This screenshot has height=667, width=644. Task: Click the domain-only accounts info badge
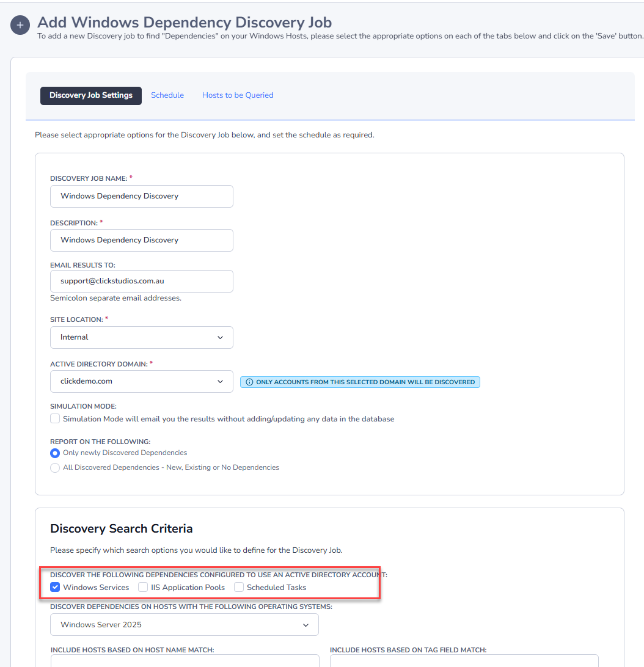360,382
